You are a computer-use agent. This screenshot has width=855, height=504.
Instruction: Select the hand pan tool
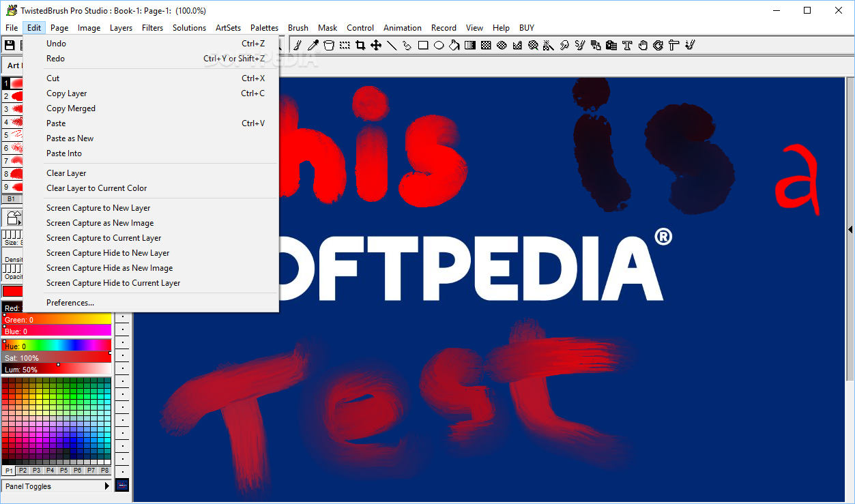643,45
